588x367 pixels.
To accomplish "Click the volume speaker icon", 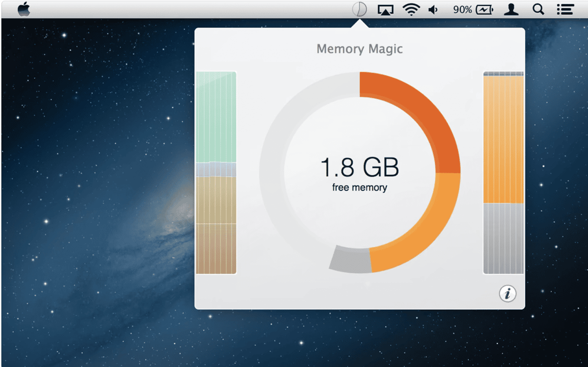I will (433, 9).
